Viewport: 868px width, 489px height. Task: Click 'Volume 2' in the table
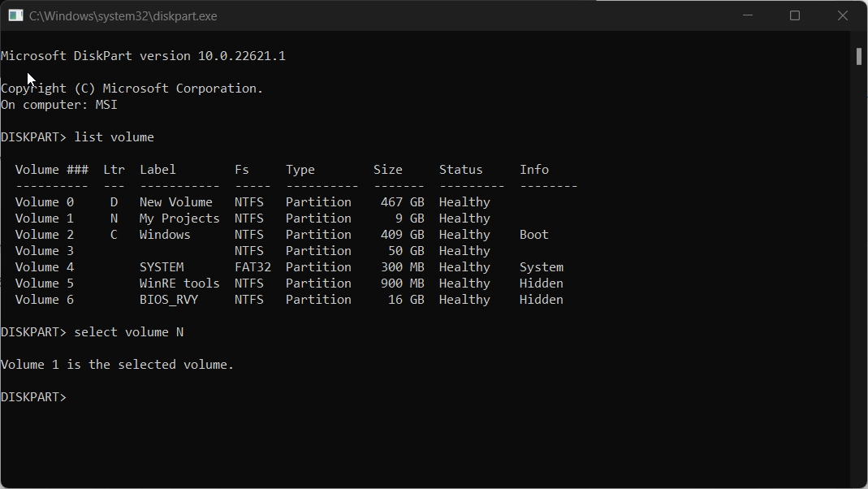click(45, 235)
